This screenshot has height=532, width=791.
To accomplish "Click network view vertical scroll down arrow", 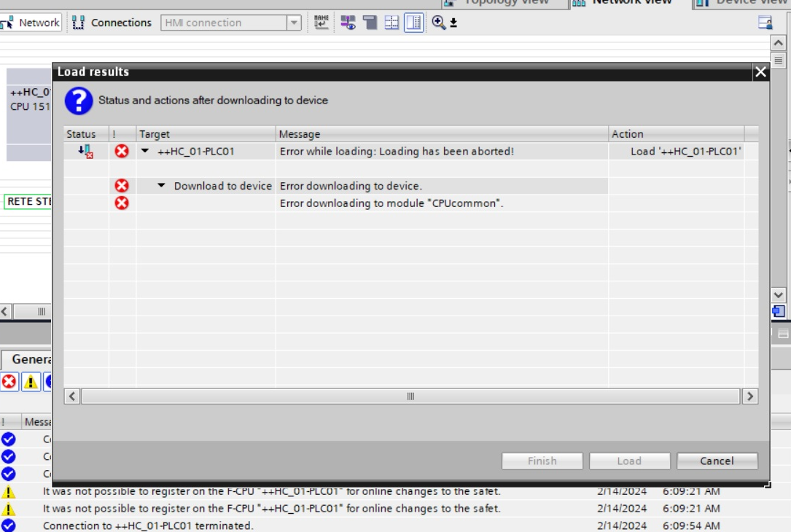I will pyautogui.click(x=779, y=295).
